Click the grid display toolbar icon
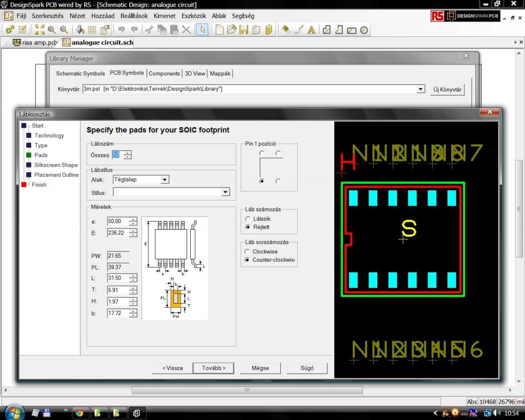Screen dimensions: 525x420 [92, 30]
